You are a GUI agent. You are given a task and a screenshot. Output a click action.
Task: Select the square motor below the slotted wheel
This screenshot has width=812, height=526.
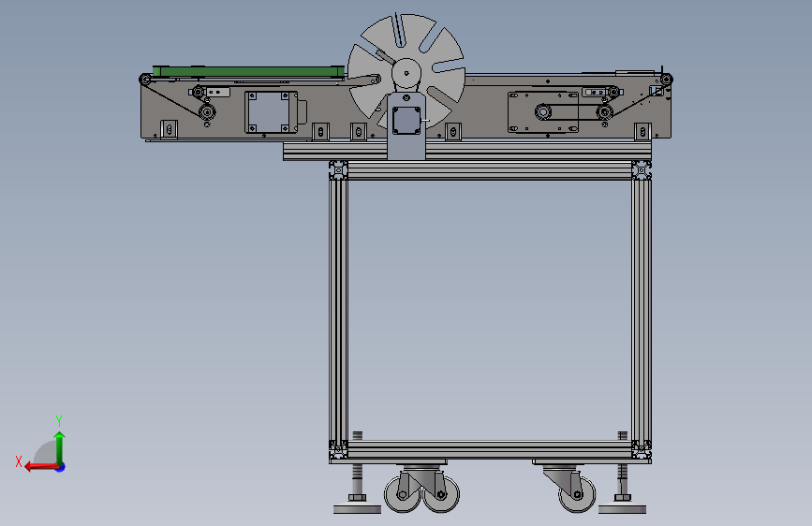click(x=406, y=120)
